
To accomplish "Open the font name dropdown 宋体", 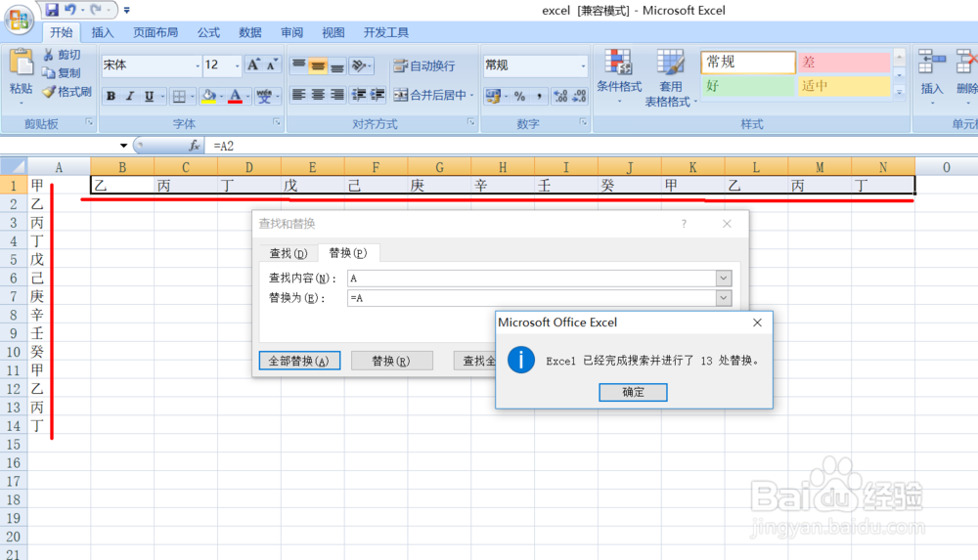I will (198, 65).
